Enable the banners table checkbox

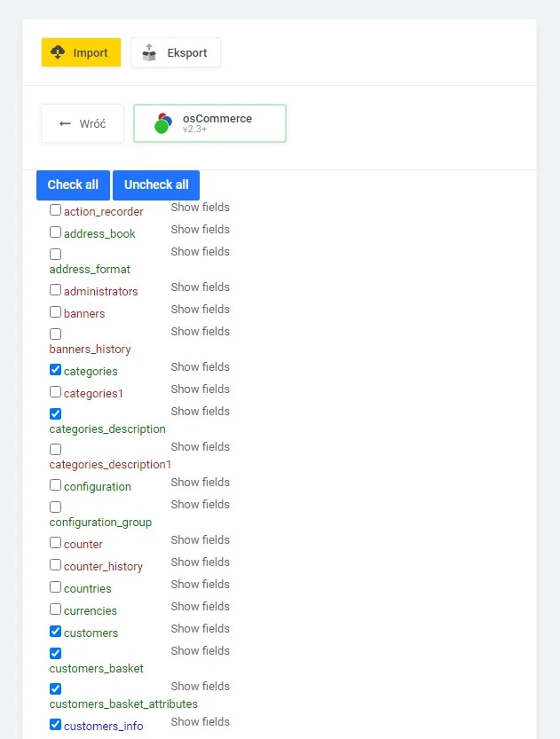pos(55,312)
